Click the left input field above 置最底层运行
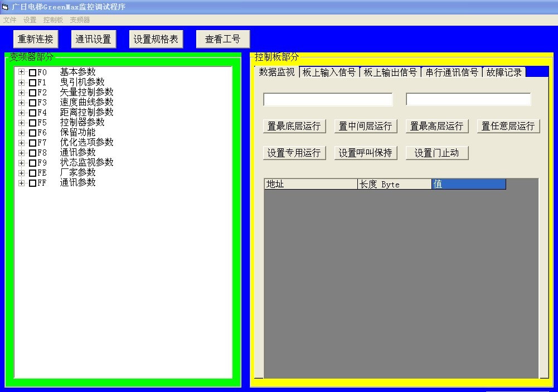This screenshot has width=558, height=392. click(328, 99)
